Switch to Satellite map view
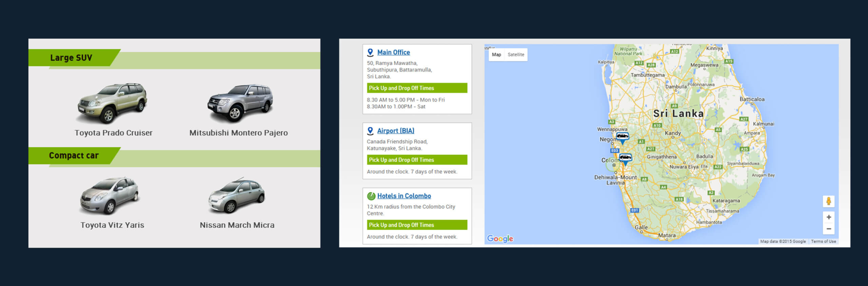868x286 pixels. pyautogui.click(x=516, y=55)
